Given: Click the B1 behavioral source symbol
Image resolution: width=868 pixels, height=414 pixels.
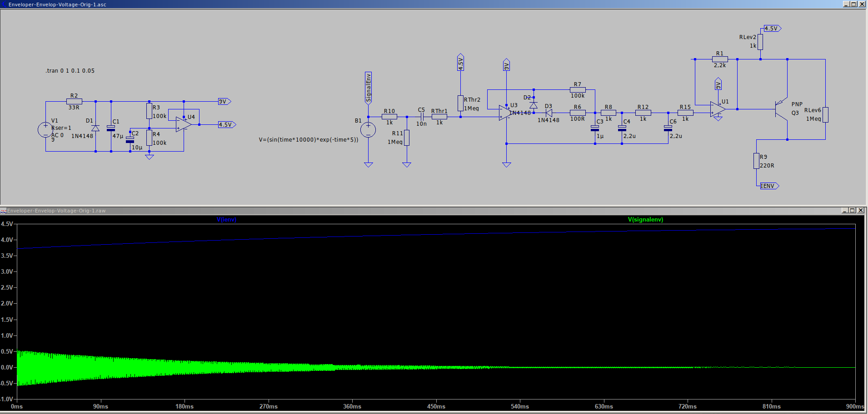Looking at the screenshot, I should point(368,130).
